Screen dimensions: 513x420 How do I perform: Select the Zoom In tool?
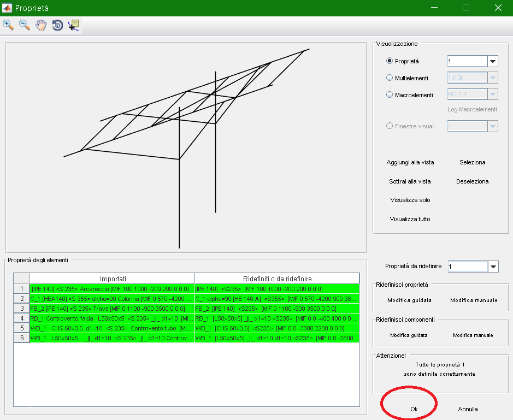pos(8,25)
